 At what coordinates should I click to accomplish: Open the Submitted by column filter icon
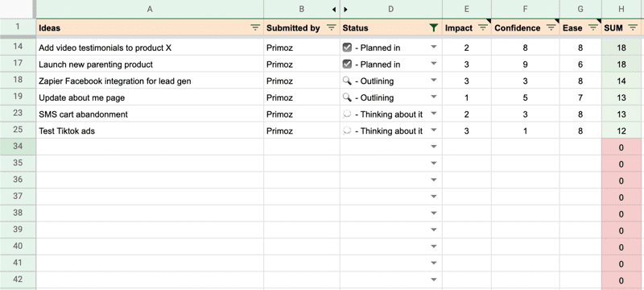tap(331, 28)
